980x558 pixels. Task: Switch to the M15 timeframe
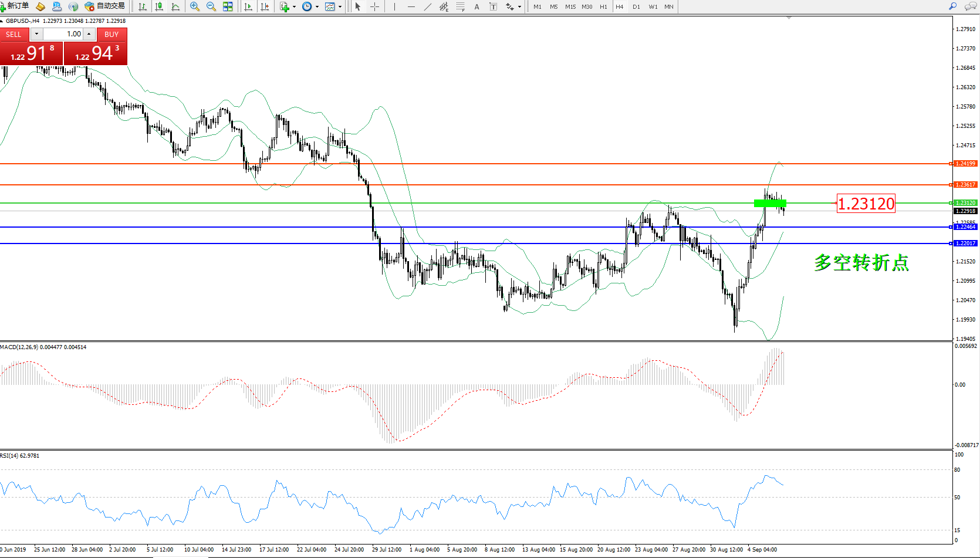click(570, 6)
